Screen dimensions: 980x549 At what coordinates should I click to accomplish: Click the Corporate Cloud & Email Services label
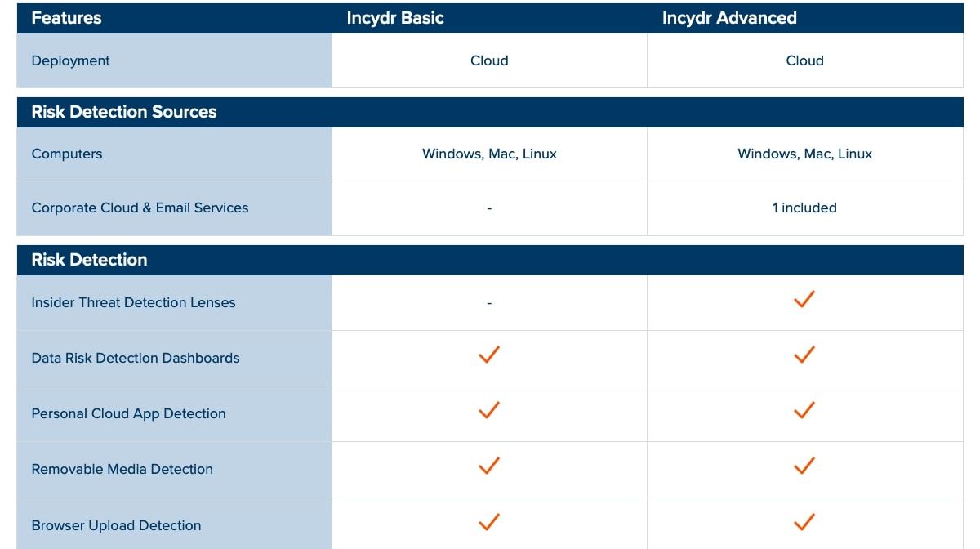[140, 208]
